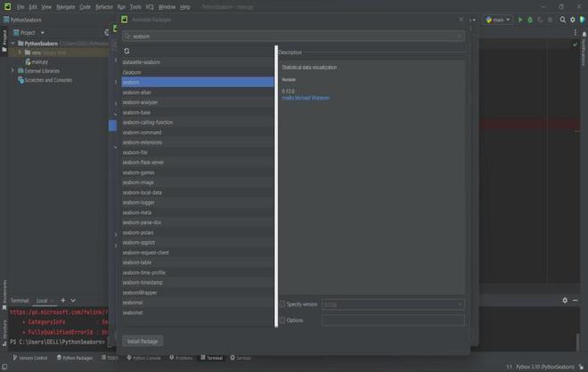Open IDE settings gear icon
Image resolution: width=588 pixels, height=372 pixels.
573,20
